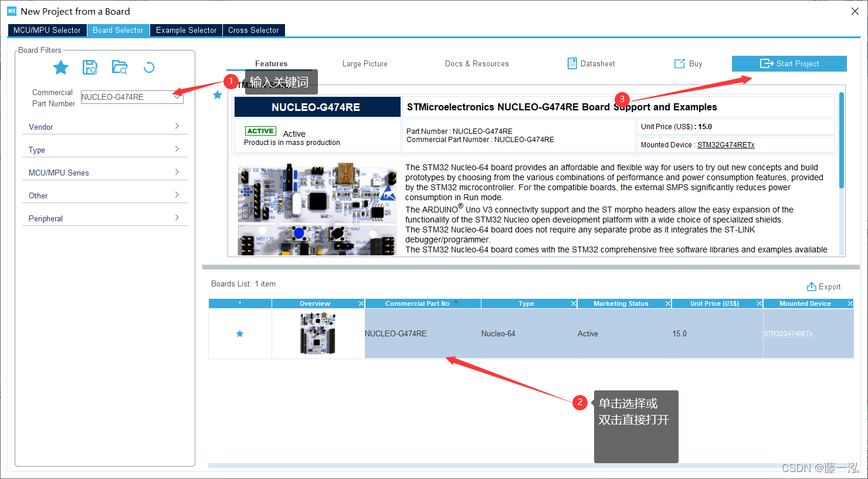Click Export icon above boards list
Viewport: 868px width, 479px height.
tap(812, 286)
